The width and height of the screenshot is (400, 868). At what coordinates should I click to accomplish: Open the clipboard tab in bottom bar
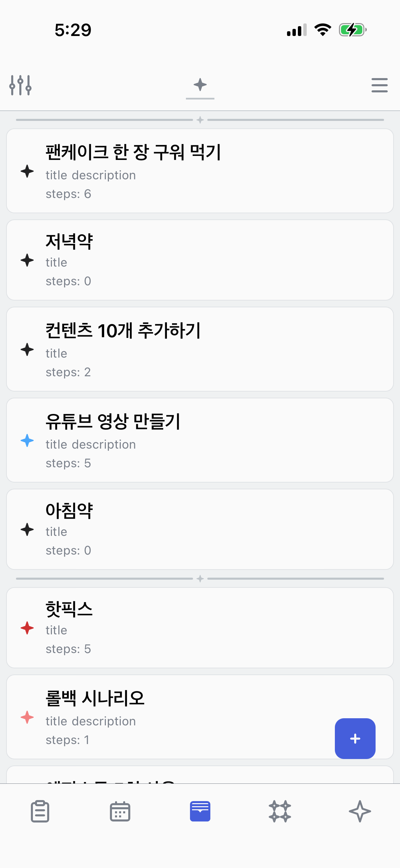click(40, 811)
